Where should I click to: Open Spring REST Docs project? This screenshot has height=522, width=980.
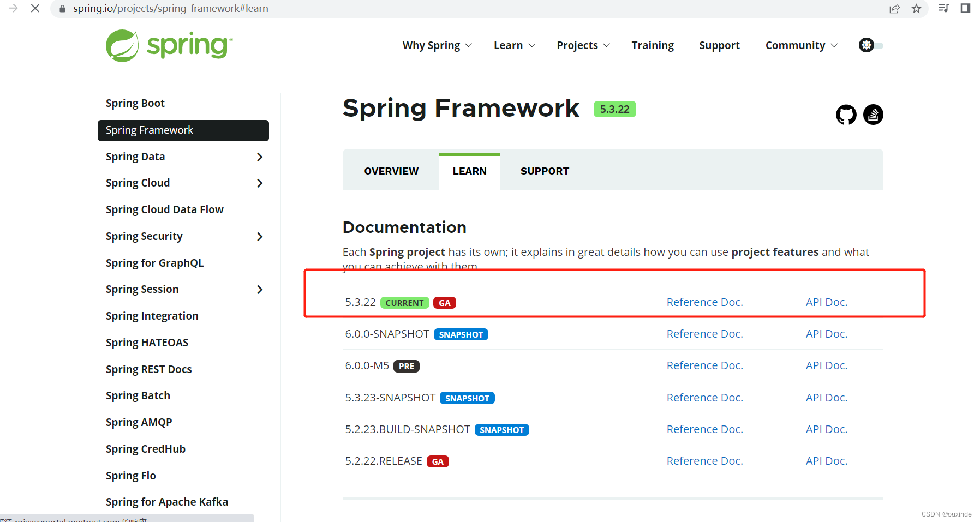pos(149,369)
